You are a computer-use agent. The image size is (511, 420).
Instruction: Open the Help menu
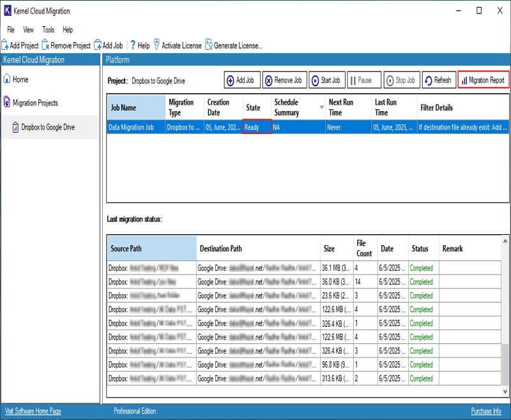[x=68, y=30]
